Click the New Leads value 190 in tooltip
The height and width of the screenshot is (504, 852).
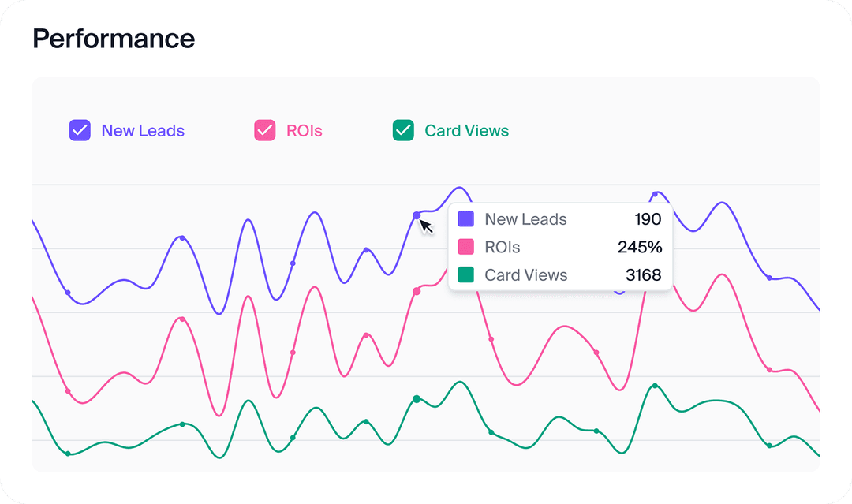(647, 219)
